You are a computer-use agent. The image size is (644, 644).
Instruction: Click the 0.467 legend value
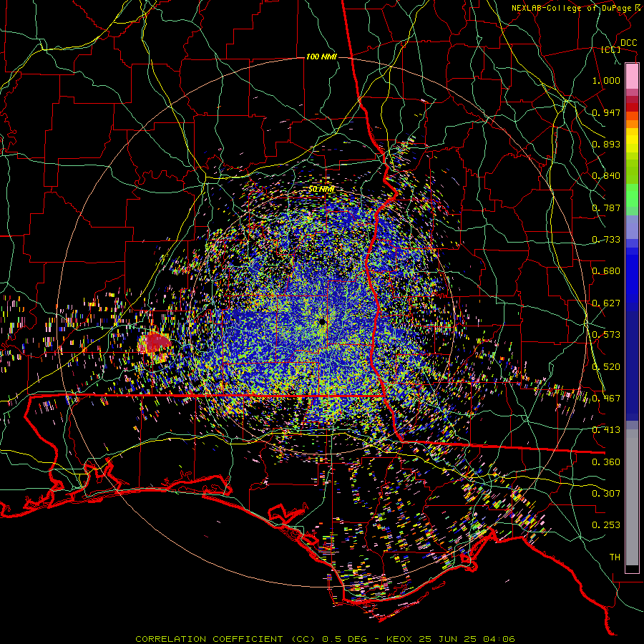[606, 399]
